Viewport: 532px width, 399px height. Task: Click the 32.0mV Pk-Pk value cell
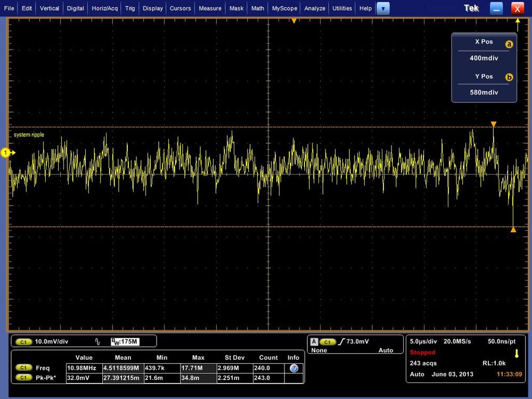pos(84,378)
